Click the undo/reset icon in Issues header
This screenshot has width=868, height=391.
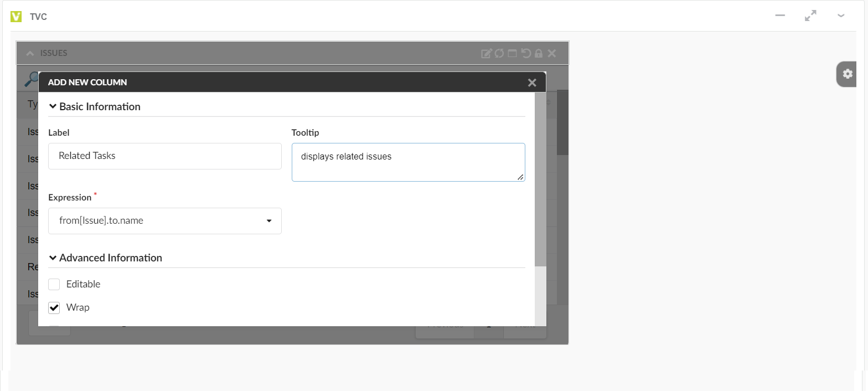click(526, 53)
